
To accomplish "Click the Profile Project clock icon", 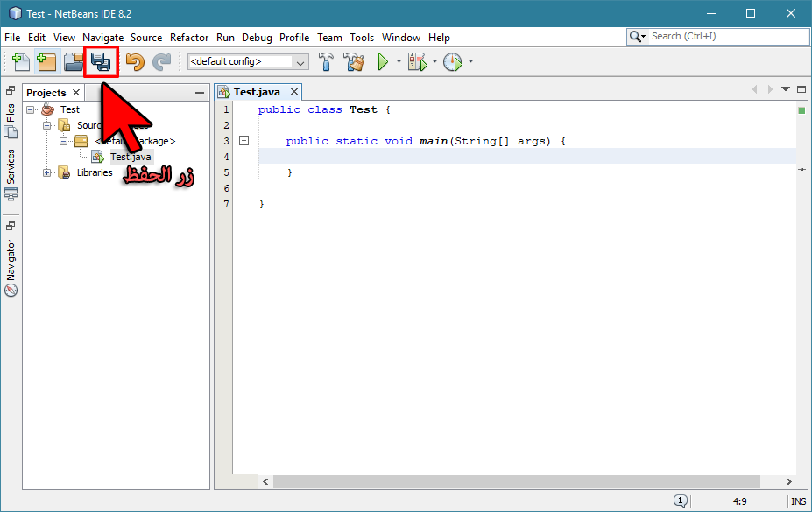I will (453, 61).
